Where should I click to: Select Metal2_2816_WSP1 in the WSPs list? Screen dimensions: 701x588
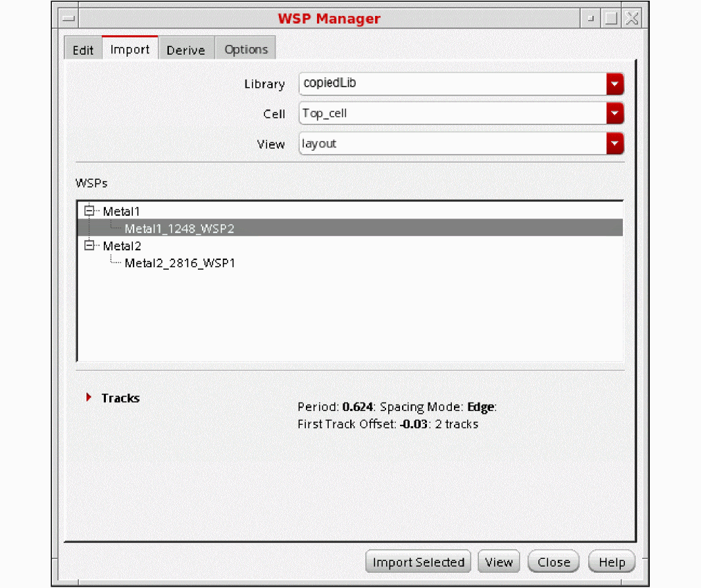179,263
